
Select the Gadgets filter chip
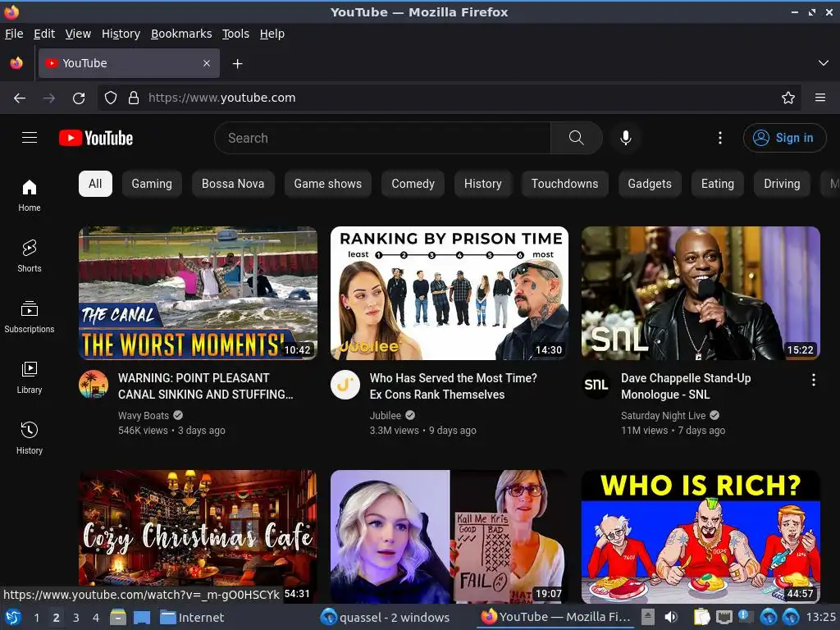650,184
